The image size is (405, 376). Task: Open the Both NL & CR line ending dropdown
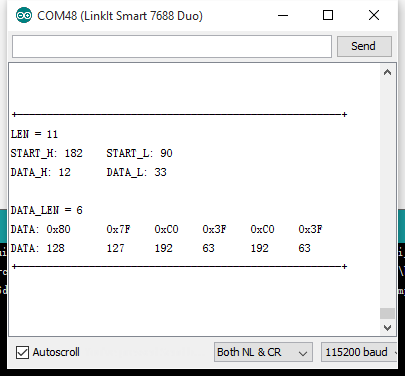[x=263, y=352]
